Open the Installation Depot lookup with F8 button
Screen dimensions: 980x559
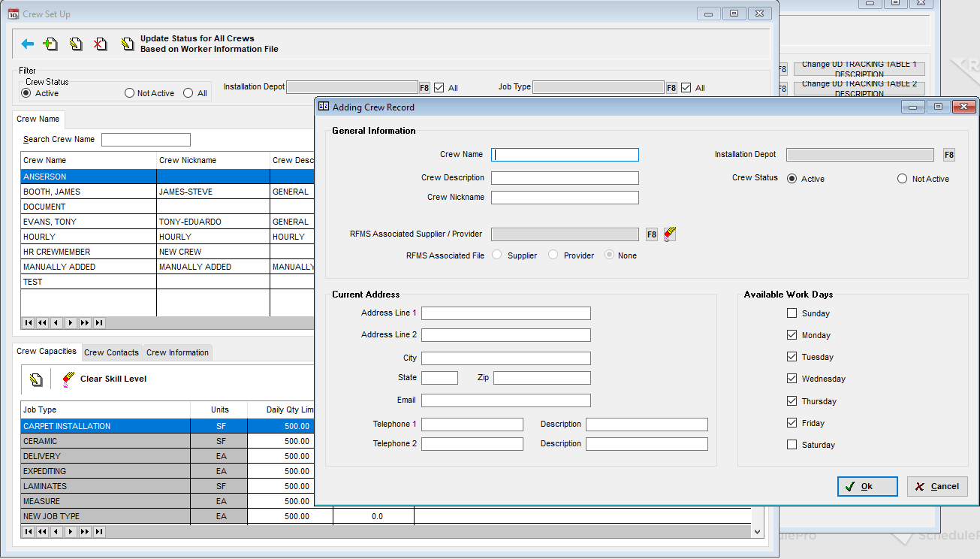pos(948,154)
